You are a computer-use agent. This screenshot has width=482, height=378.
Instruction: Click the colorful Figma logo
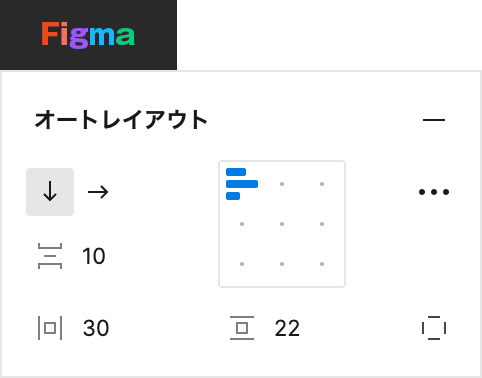88,35
